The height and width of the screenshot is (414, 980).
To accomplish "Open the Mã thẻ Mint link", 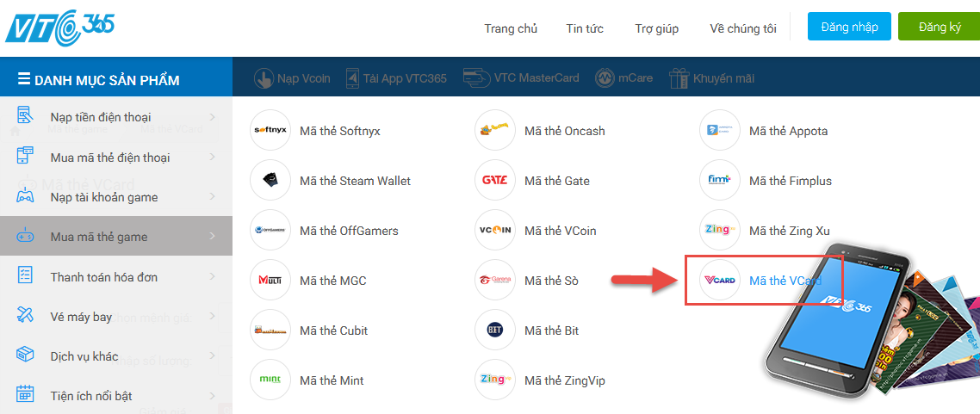I will 332,380.
